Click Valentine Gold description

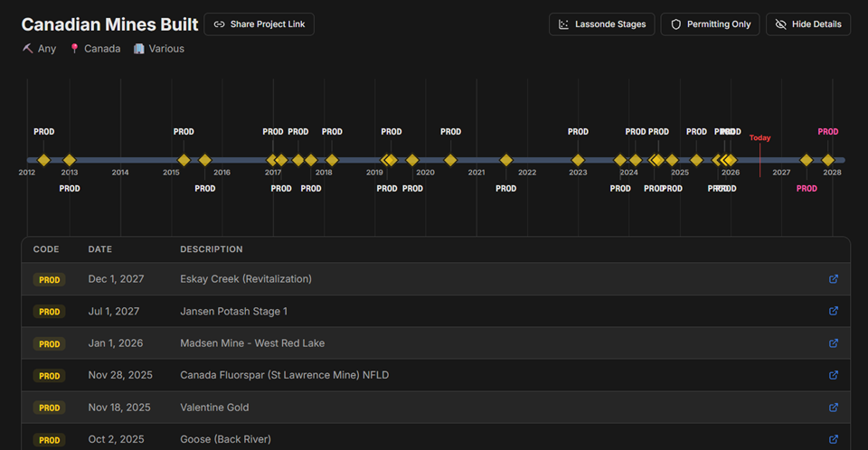(x=214, y=408)
